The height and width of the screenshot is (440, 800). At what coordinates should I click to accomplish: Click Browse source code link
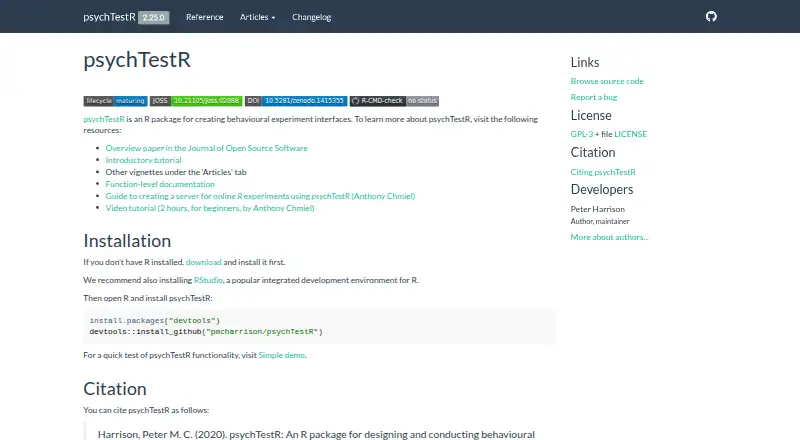[x=607, y=81]
